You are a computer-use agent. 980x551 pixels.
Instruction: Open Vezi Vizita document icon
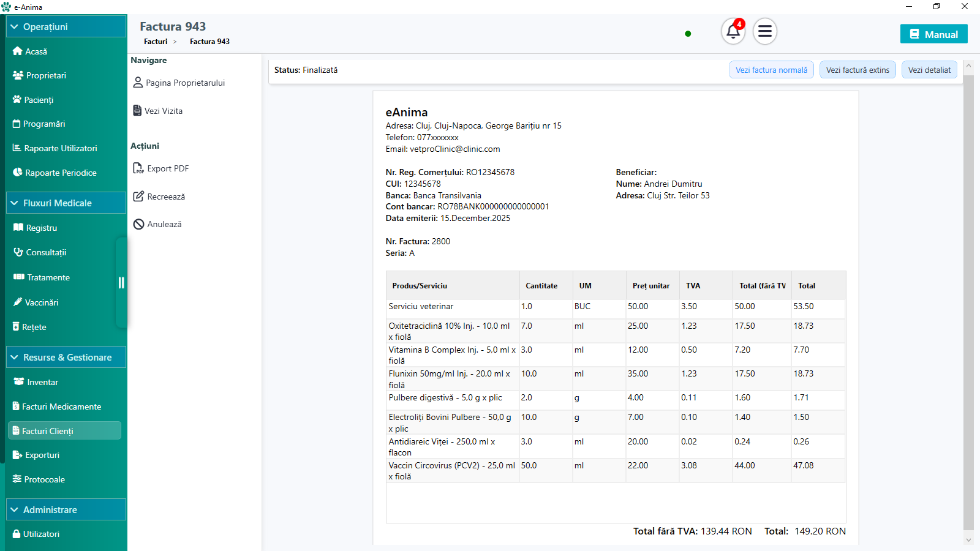(x=138, y=111)
